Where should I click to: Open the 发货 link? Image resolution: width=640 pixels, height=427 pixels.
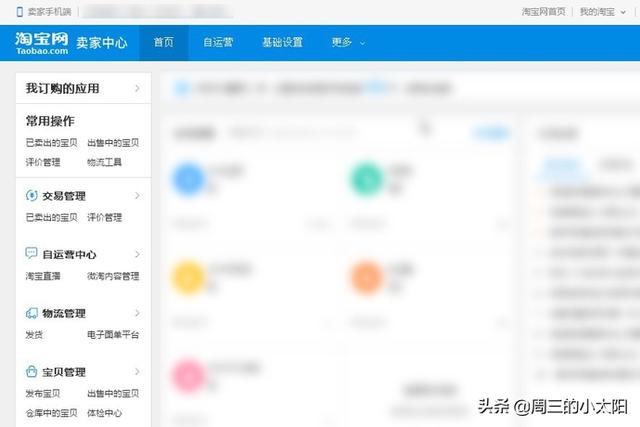point(34,335)
